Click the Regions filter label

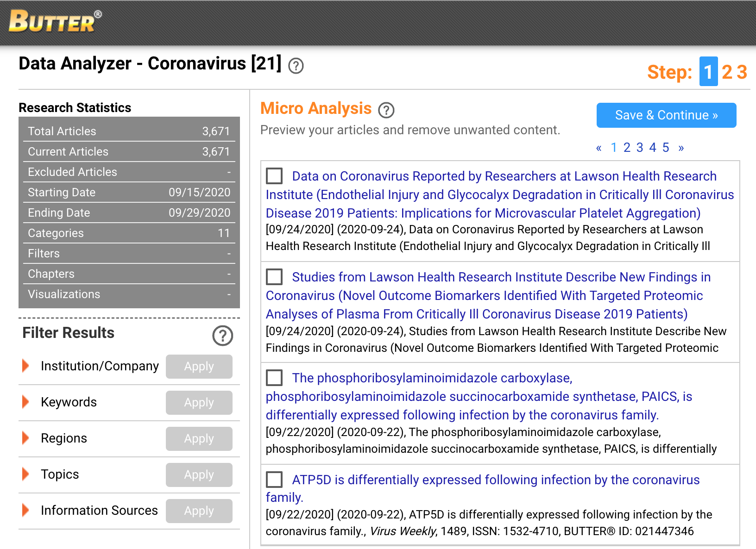point(64,438)
